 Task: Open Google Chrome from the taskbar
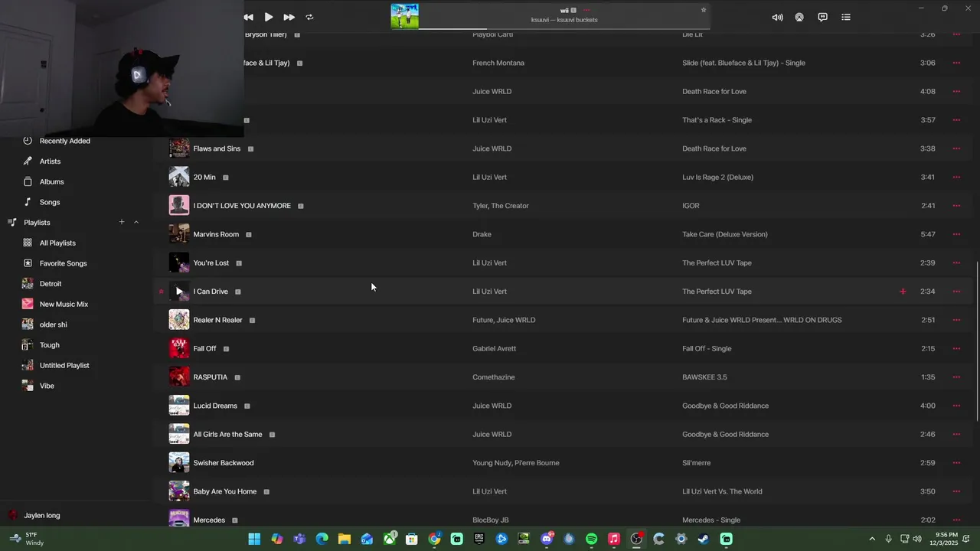[434, 539]
